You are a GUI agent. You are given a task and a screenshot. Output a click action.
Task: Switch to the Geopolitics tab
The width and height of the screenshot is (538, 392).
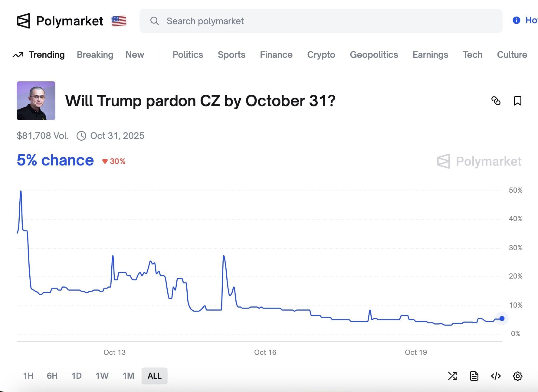pos(374,55)
